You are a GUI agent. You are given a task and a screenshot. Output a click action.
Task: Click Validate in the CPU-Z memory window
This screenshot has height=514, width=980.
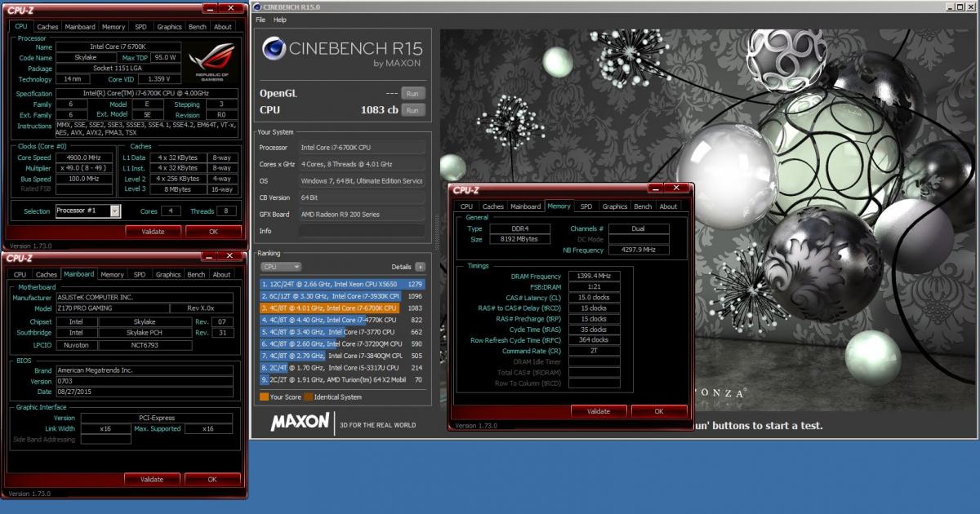tap(599, 411)
